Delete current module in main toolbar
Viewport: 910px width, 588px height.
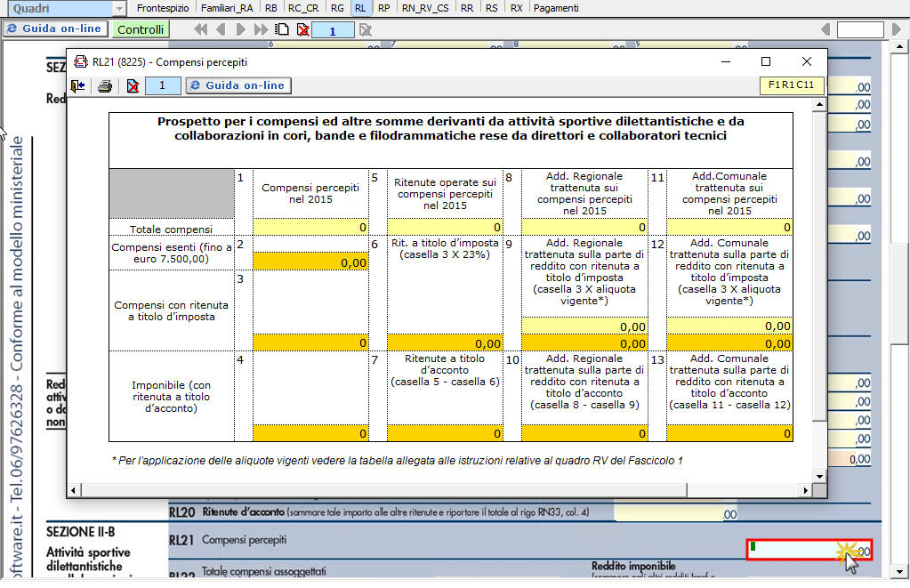click(x=303, y=29)
